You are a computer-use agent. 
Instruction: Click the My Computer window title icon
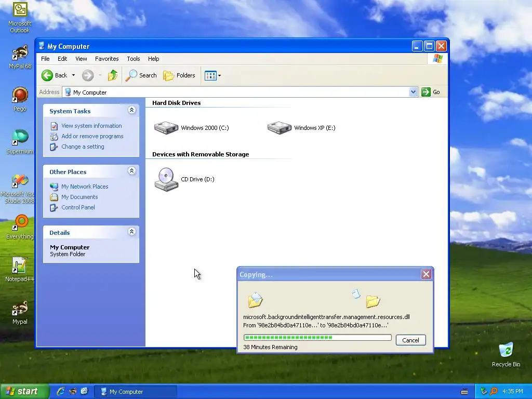[42, 46]
